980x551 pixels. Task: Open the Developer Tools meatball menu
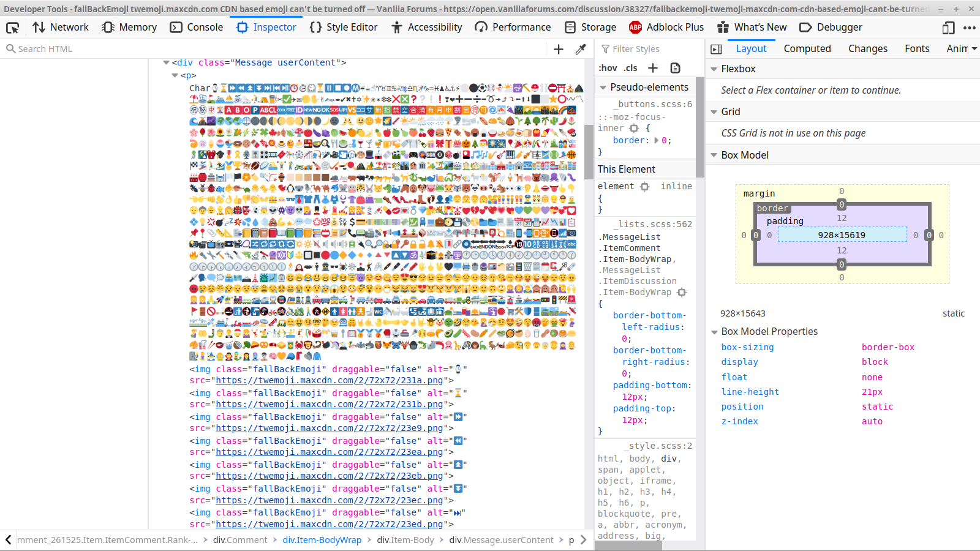click(x=970, y=28)
